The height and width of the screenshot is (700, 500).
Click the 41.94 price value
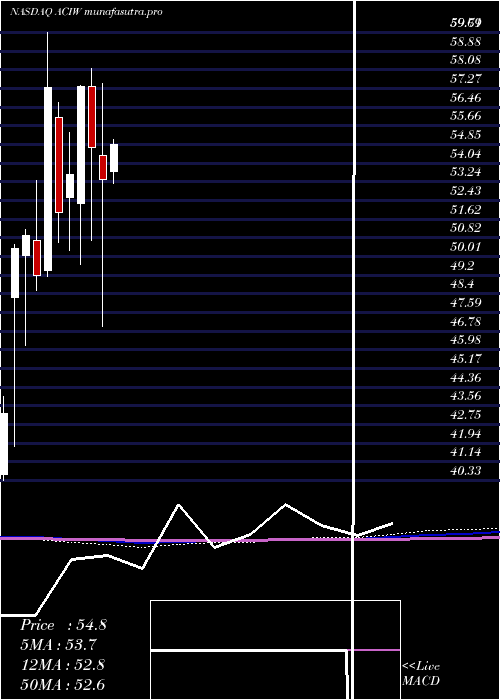pos(466,433)
